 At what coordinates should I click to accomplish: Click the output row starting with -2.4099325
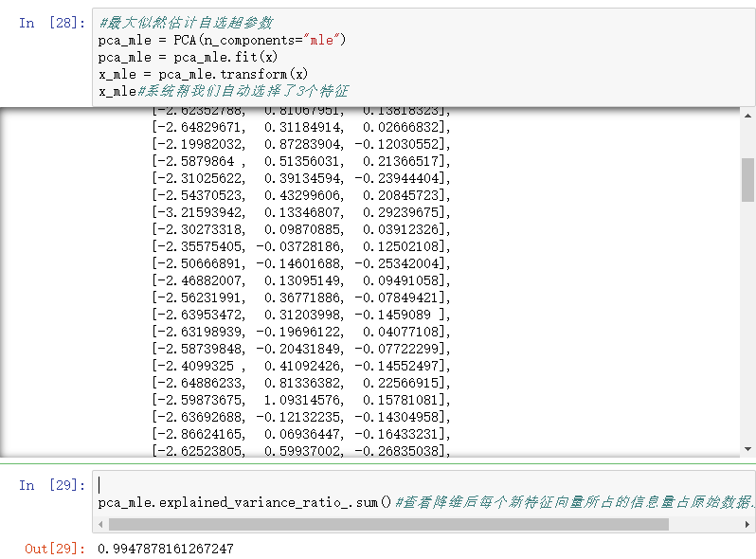(x=301, y=366)
